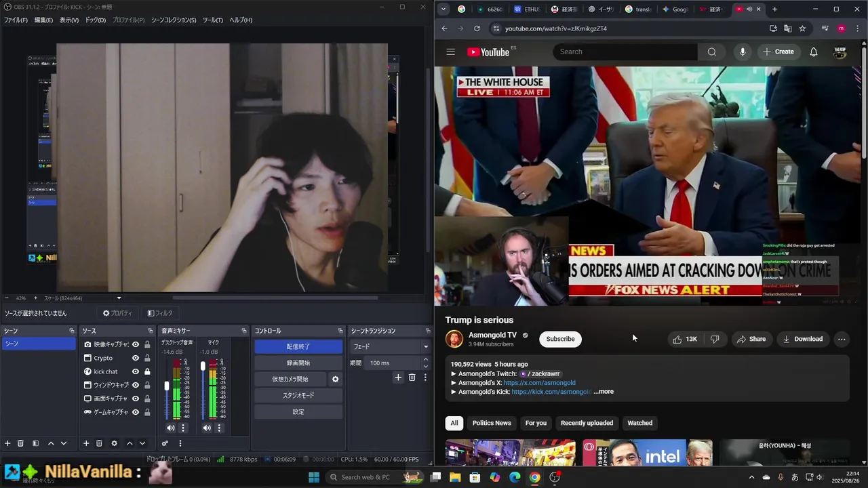868x488 pixels.
Task: Lock the Crypto source
Action: (x=147, y=358)
